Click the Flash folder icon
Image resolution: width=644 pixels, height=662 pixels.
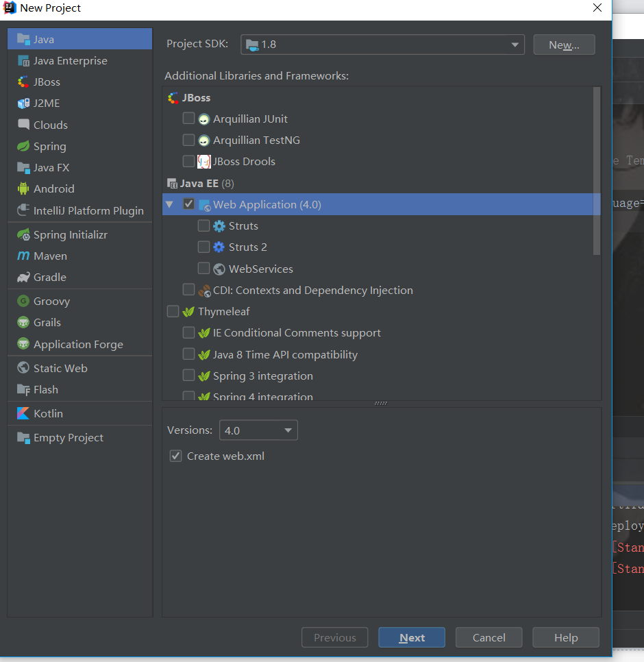[23, 389]
